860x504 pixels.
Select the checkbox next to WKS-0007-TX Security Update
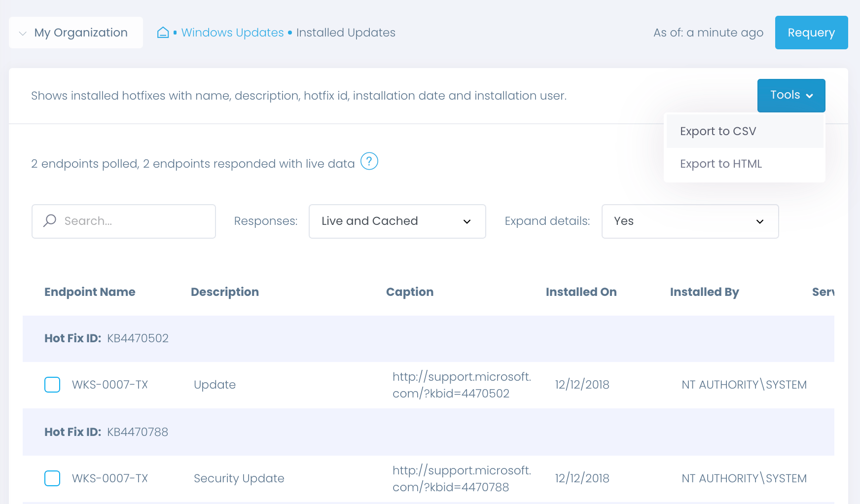tap(52, 478)
